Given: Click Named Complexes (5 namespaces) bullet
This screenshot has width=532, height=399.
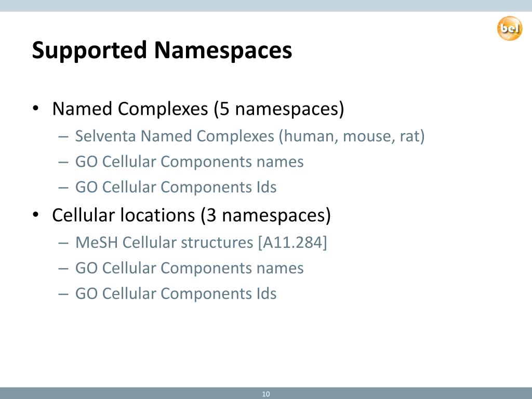Looking at the screenshot, I should pyautogui.click(x=198, y=109).
